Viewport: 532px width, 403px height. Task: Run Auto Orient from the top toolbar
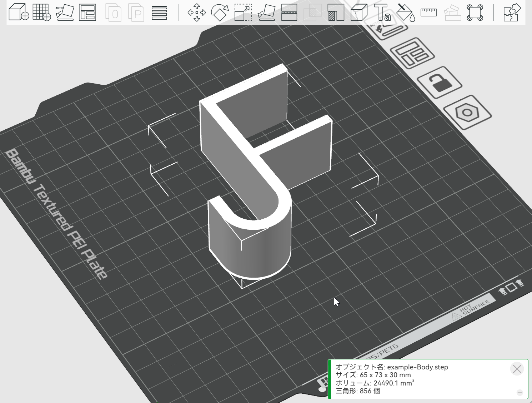pyautogui.click(x=65, y=13)
